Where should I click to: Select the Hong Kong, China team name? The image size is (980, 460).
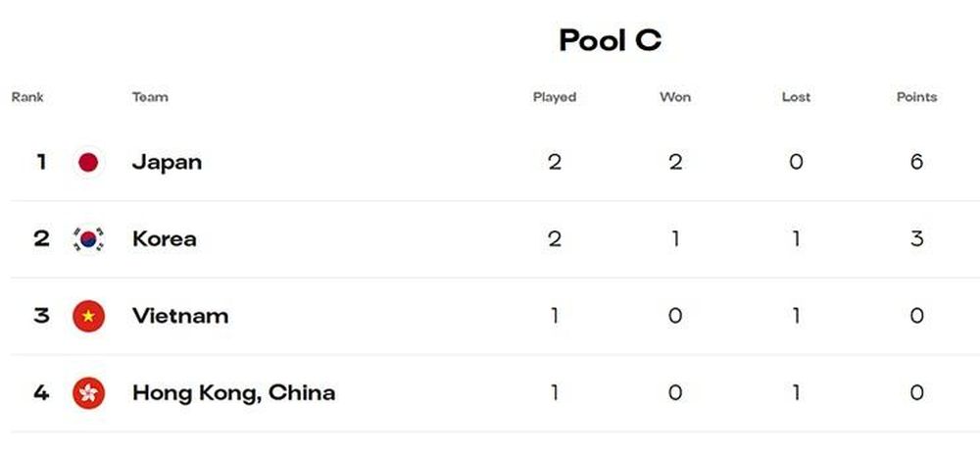coord(234,393)
